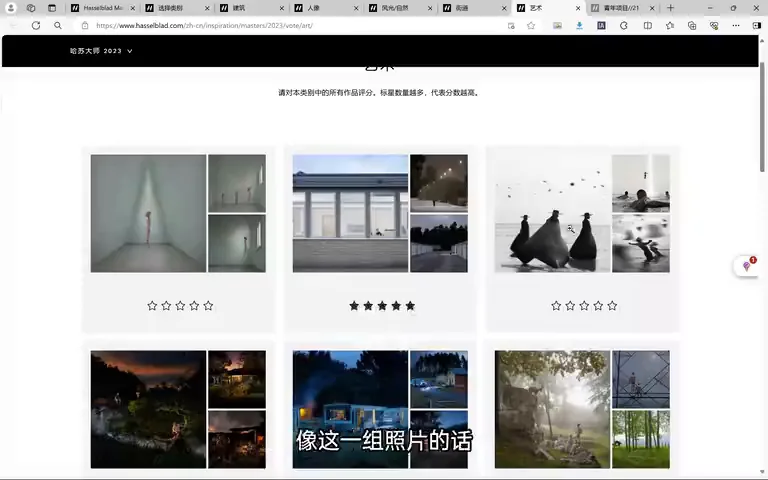
Task: Close the 风光/自然 tab
Action: [x=430, y=8]
